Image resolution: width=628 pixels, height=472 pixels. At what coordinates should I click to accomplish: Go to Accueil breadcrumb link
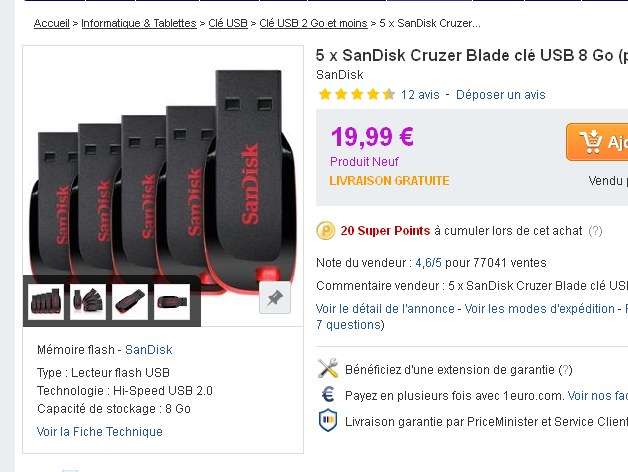[52, 23]
